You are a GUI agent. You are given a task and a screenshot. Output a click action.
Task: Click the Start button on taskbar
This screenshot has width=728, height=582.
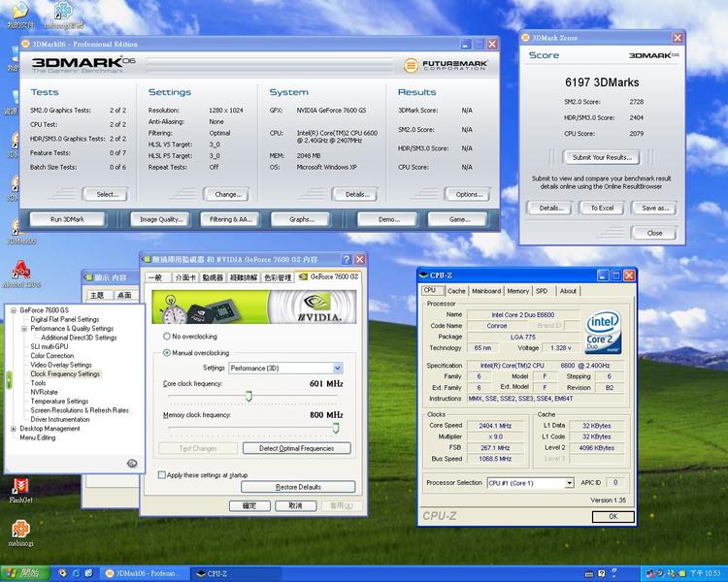point(24,573)
